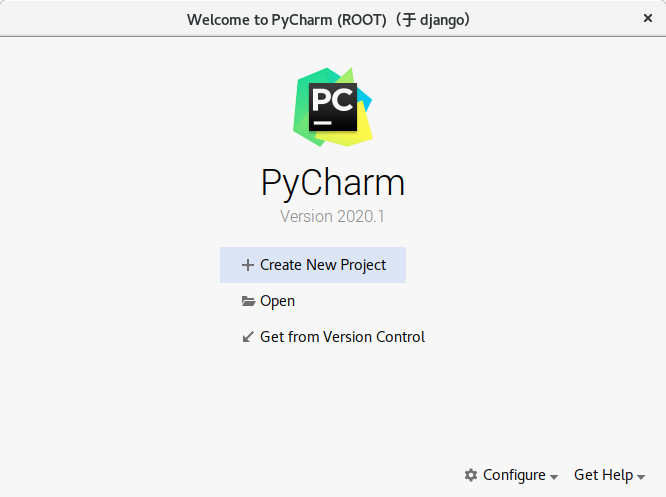
Task: Start a project with Create New Project
Action: pyautogui.click(x=323, y=265)
